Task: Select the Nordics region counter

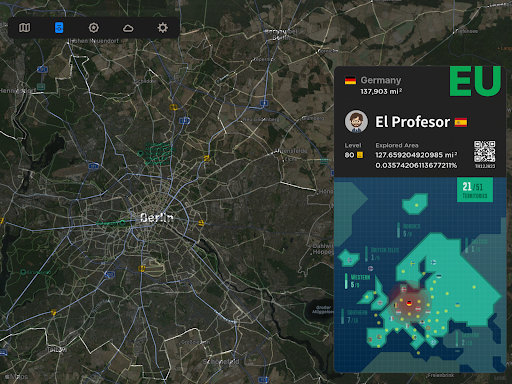Action: coord(409,230)
